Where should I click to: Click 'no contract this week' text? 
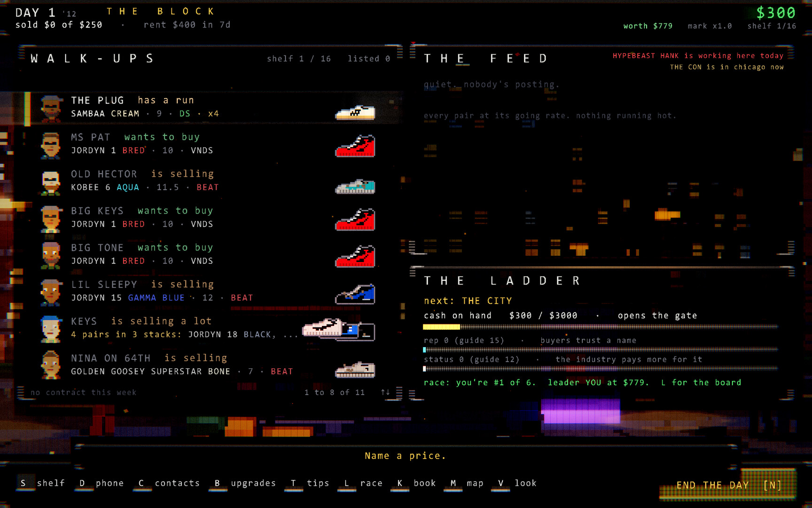pos(83,392)
